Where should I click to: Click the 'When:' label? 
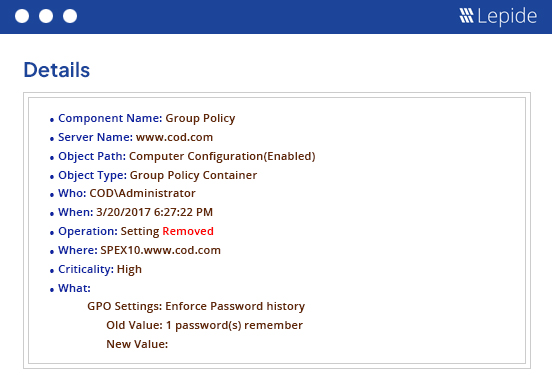(x=76, y=212)
